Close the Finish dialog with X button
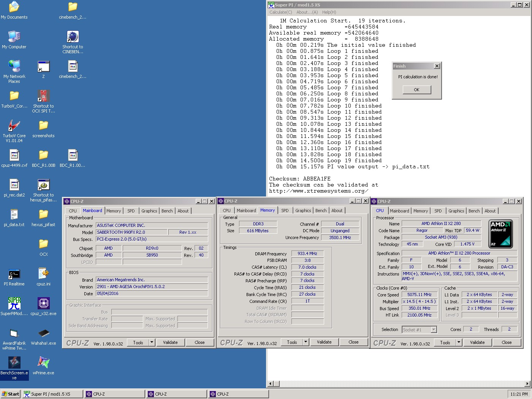Screen dimensions: 532x399 tap(437, 66)
